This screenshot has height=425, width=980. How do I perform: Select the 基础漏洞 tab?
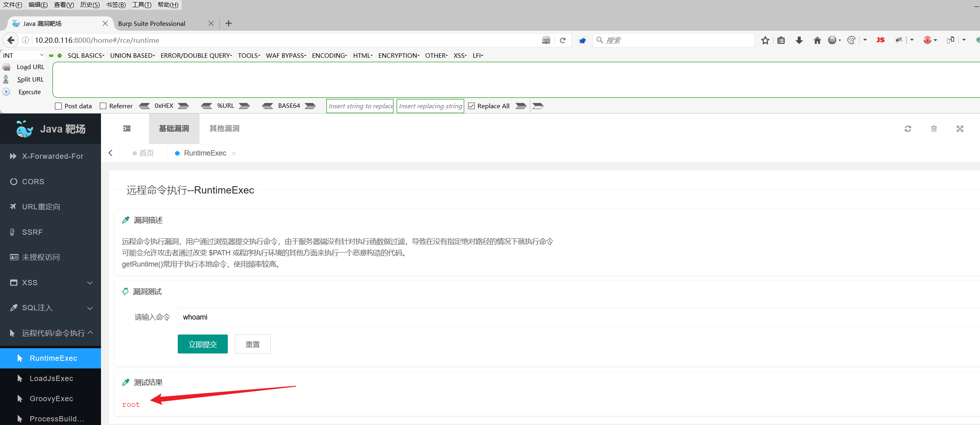[174, 128]
